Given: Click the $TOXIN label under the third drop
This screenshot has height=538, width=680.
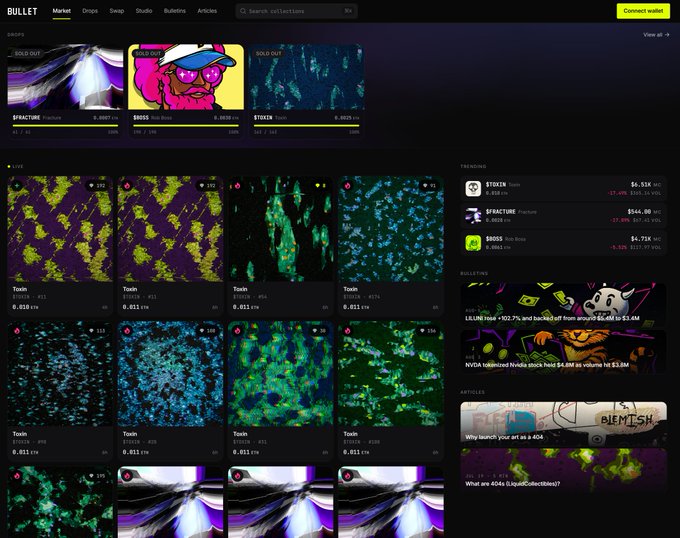Looking at the screenshot, I should pyautogui.click(x=263, y=117).
